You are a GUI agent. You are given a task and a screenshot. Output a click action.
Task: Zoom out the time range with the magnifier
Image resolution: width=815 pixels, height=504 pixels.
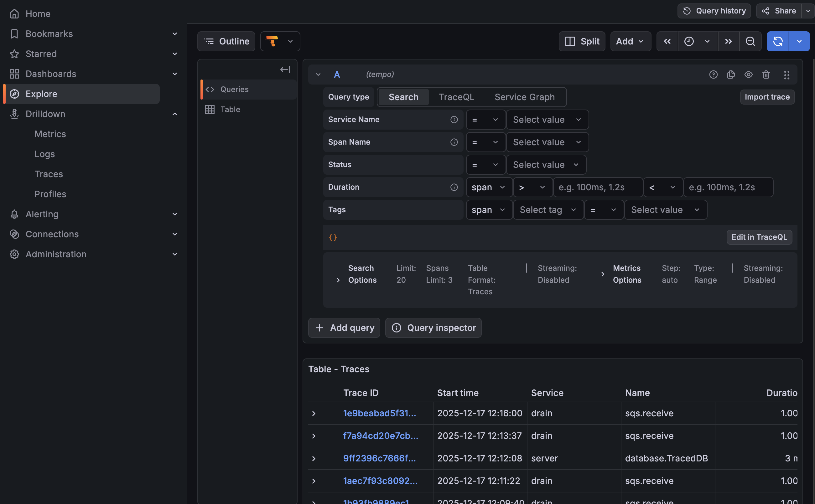tap(750, 41)
